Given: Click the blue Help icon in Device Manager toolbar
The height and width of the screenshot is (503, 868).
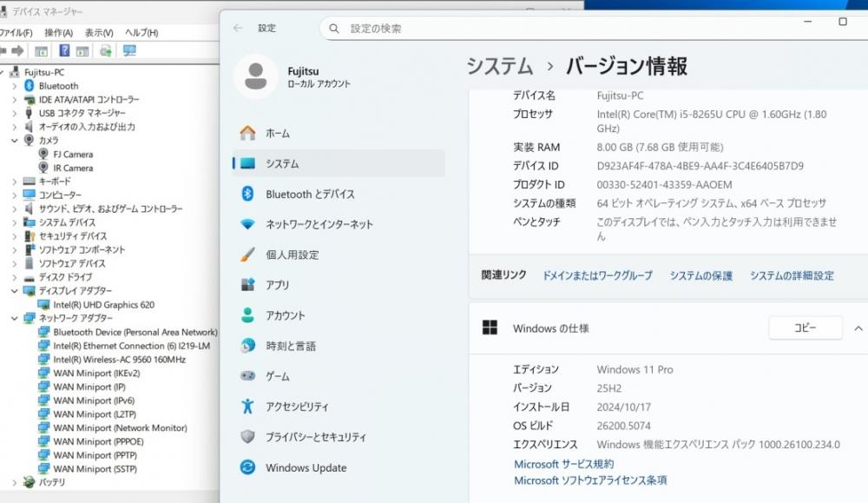Looking at the screenshot, I should coord(64,51).
